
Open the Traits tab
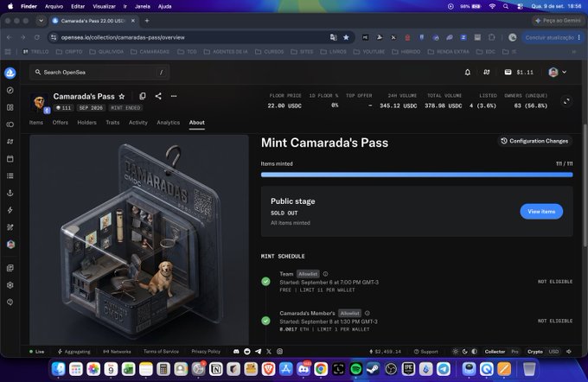click(x=112, y=123)
